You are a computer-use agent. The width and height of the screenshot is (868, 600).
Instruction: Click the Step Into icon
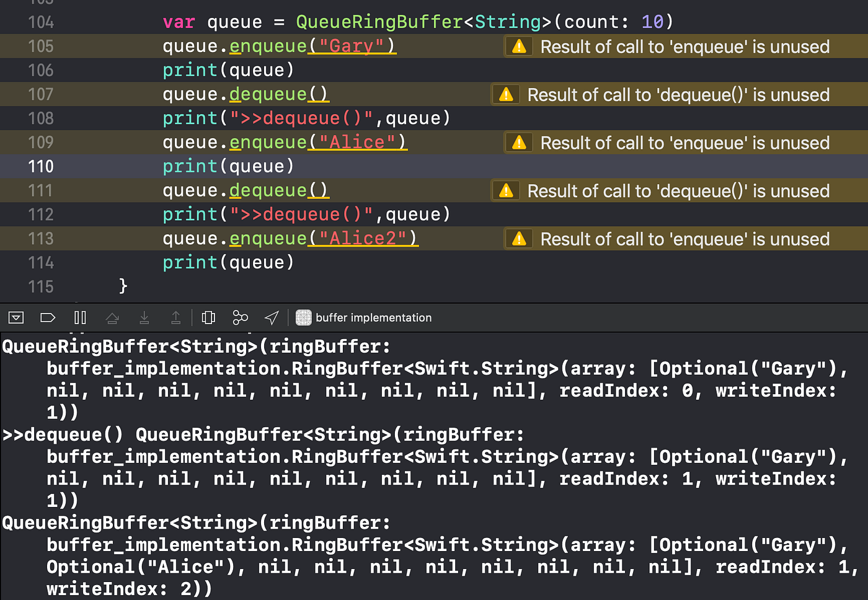144,317
